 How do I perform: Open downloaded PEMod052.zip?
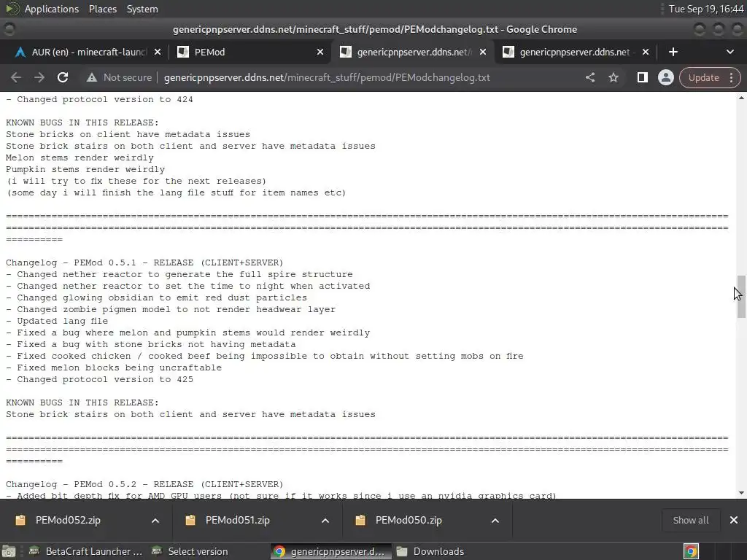(68, 520)
